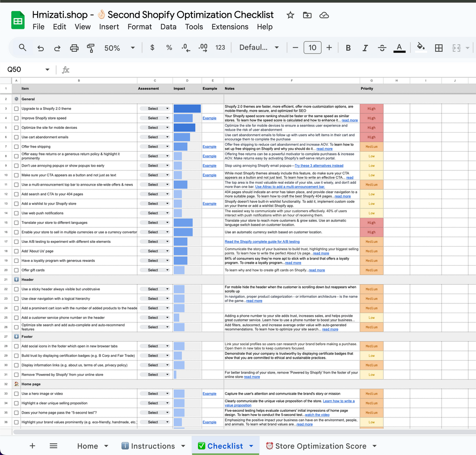The height and width of the screenshot is (455, 476).
Task: Open the text color picker
Action: [399, 48]
